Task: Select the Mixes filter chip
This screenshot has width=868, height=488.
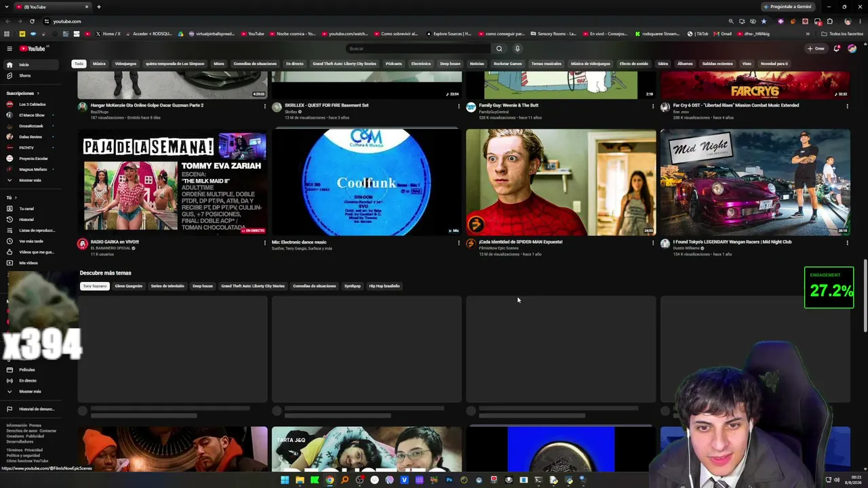Action: pyautogui.click(x=219, y=64)
